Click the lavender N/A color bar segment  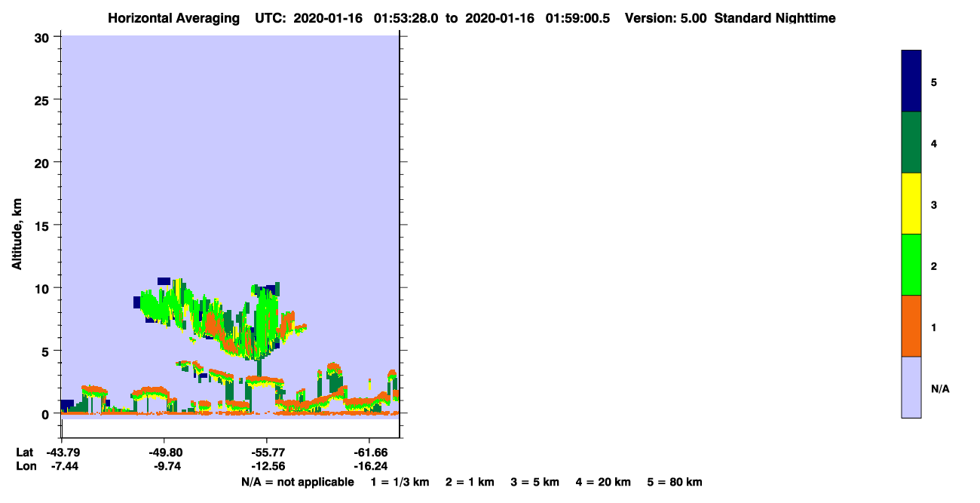pyautogui.click(x=911, y=387)
